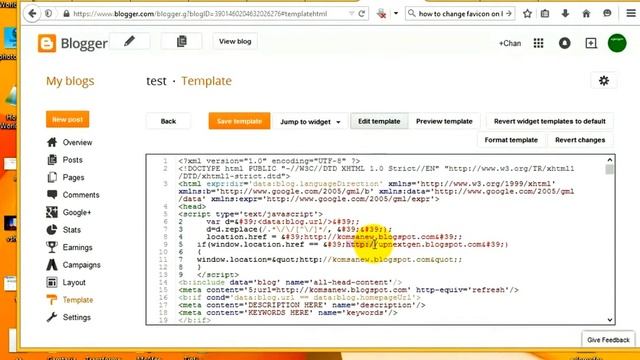640x360 pixels.
Task: Click inside the template HTML code editor
Action: [380, 240]
